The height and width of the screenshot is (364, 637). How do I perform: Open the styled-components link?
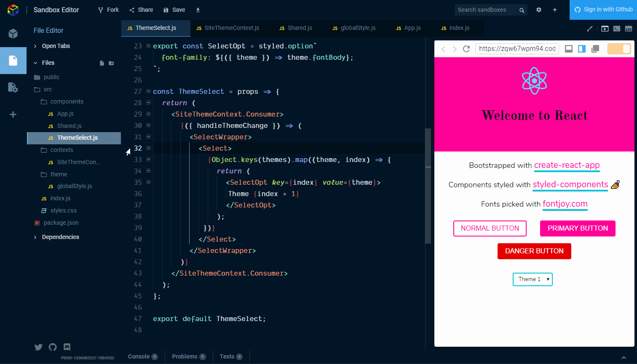pyautogui.click(x=570, y=185)
